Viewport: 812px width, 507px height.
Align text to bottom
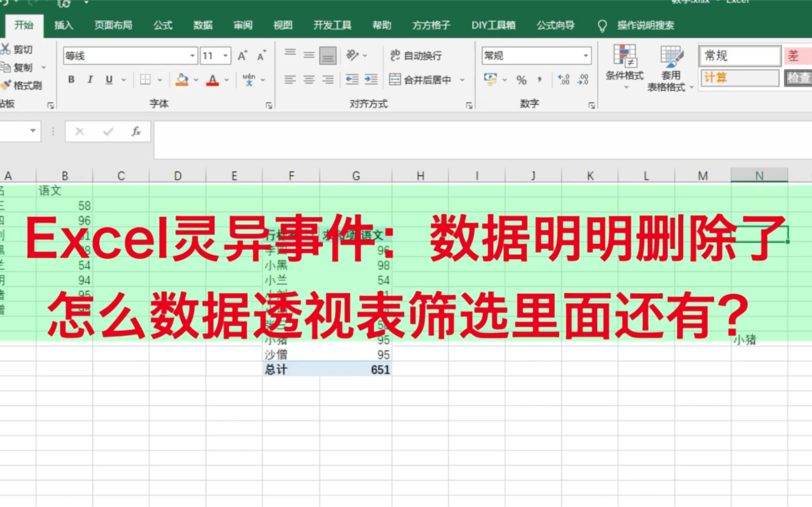328,56
